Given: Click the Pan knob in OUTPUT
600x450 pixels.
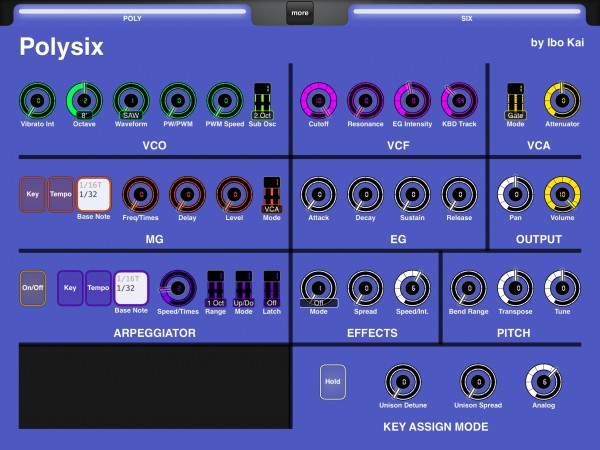Looking at the screenshot, I should [x=515, y=194].
